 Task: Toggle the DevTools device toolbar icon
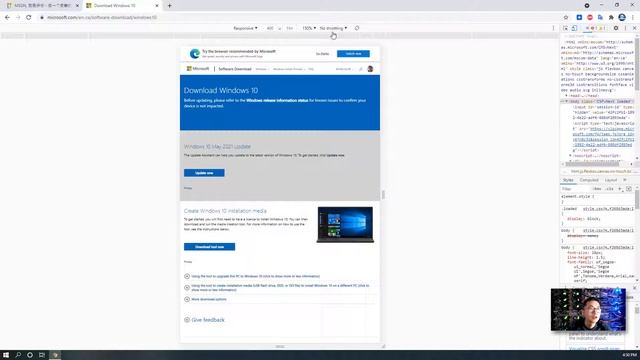click(x=574, y=28)
